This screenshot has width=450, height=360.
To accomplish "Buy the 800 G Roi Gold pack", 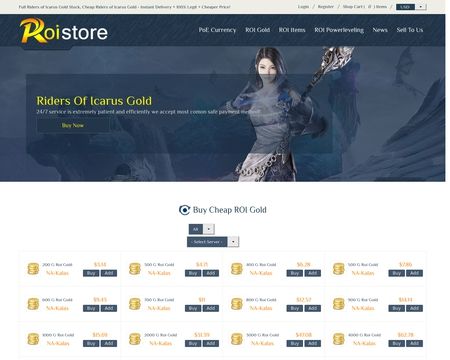I will [x=295, y=308].
